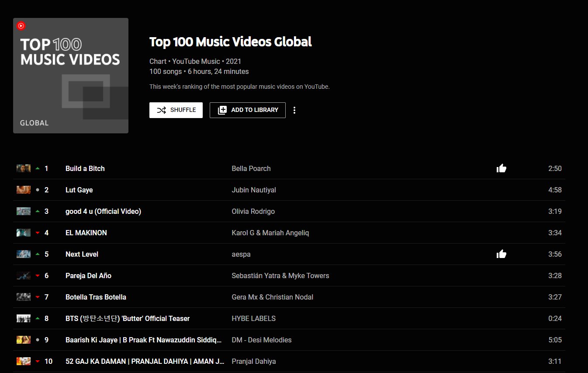
Task: Open HYBE LABELS channel link
Action: pyautogui.click(x=254, y=318)
